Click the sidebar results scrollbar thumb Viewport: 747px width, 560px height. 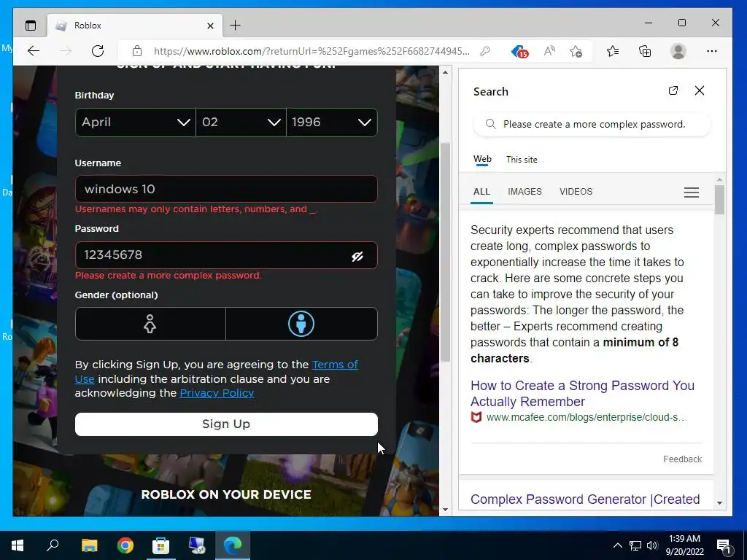pyautogui.click(x=719, y=200)
